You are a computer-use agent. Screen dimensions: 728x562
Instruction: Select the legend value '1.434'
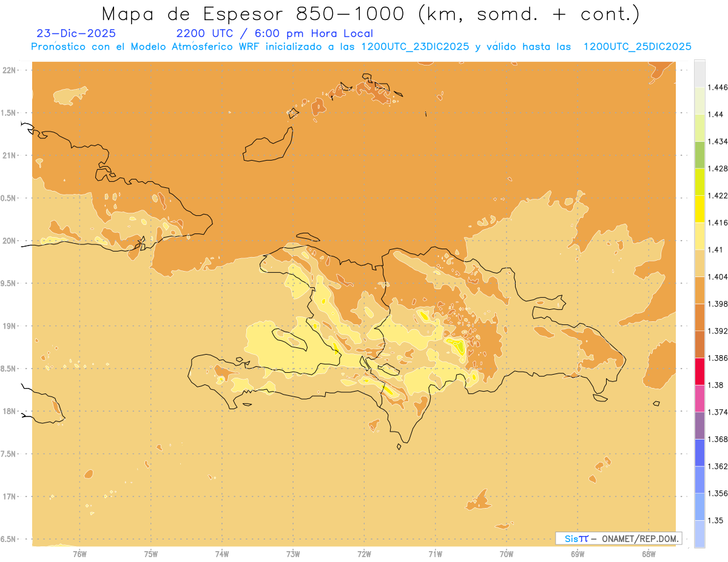click(717, 141)
